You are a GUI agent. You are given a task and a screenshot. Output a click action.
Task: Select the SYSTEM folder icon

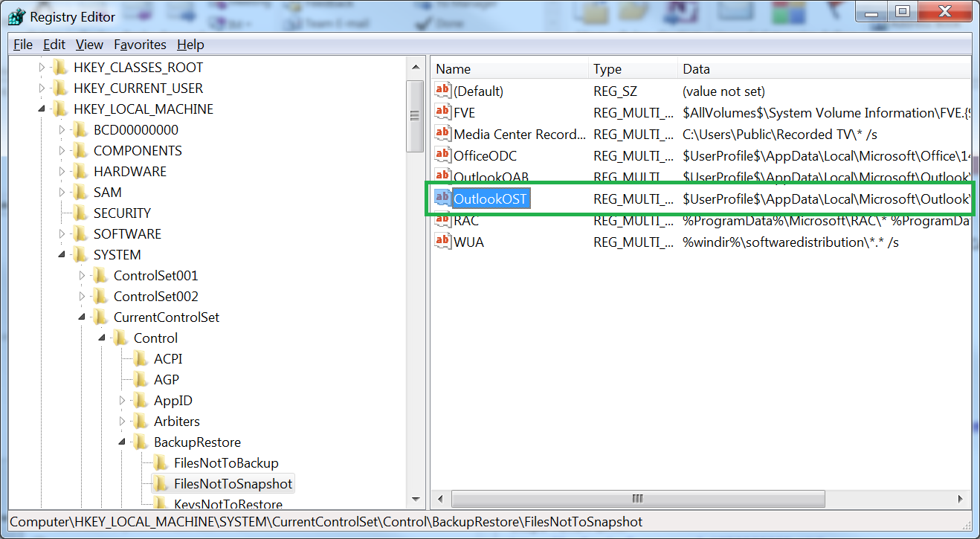[x=80, y=255]
